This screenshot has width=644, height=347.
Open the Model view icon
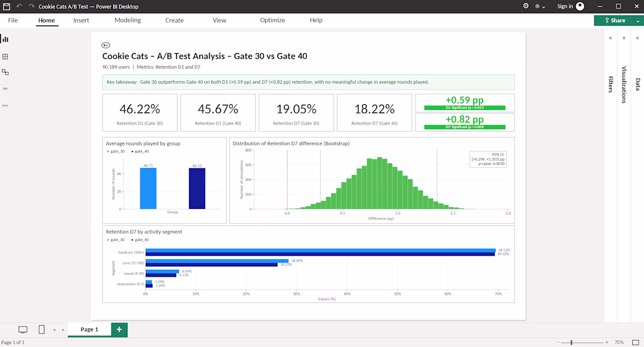(5, 73)
